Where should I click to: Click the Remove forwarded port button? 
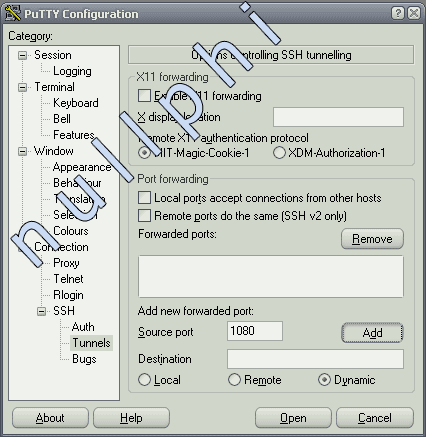pyautogui.click(x=372, y=239)
